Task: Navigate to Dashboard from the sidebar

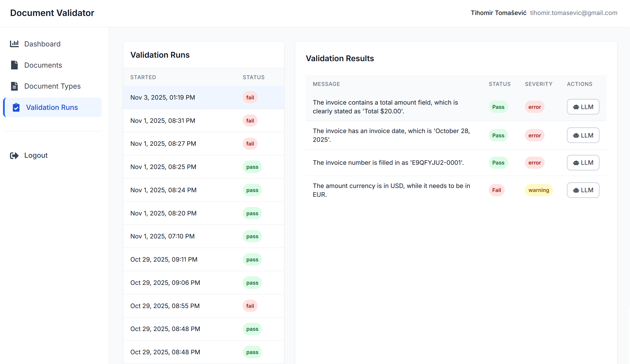Action: pos(42,44)
